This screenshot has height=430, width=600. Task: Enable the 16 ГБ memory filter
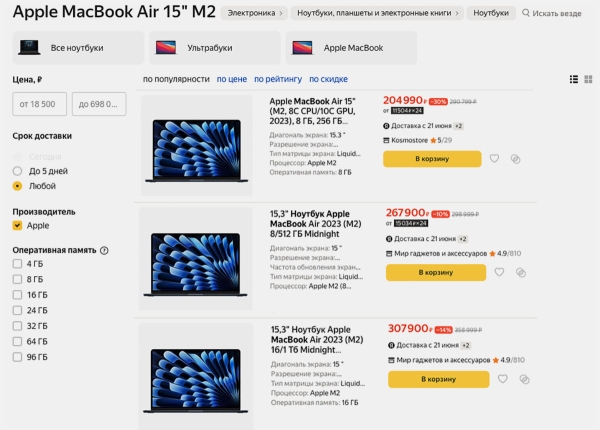point(17,295)
